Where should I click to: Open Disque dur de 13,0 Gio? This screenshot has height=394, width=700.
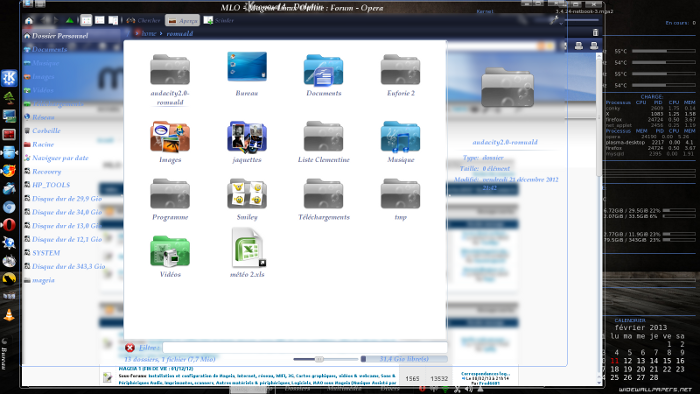pos(67,226)
